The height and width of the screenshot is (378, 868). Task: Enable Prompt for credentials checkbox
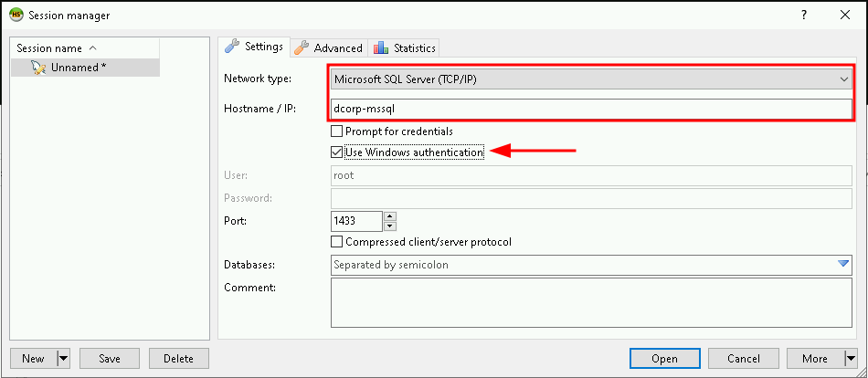(x=337, y=131)
